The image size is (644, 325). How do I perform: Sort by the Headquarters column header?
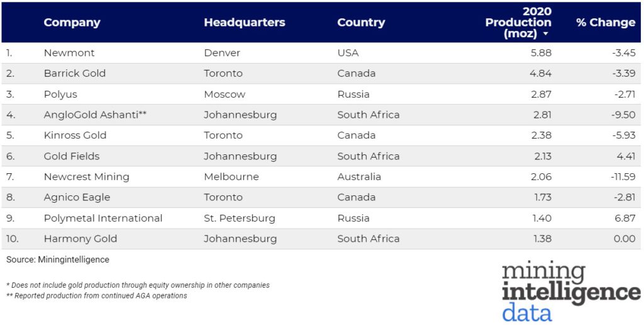coord(244,22)
